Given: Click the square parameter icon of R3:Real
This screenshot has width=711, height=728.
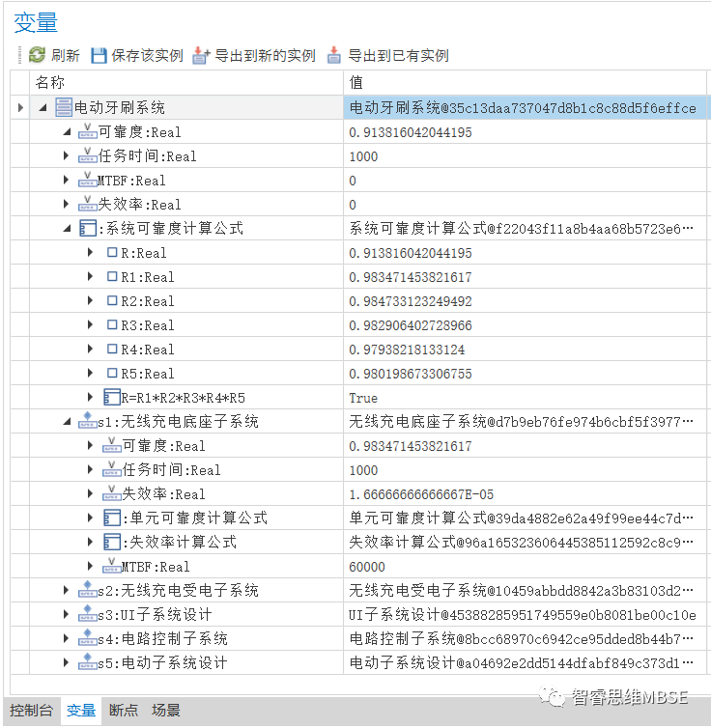Looking at the screenshot, I should pyautogui.click(x=112, y=324).
